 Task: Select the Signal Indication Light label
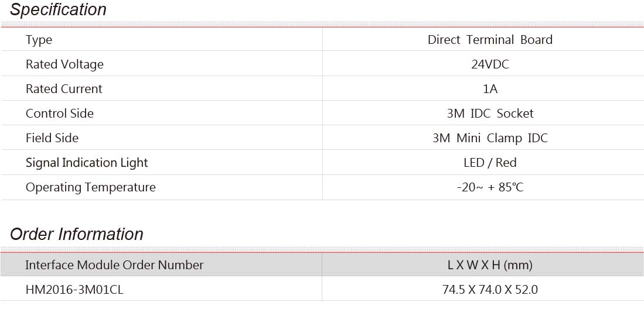point(87,163)
